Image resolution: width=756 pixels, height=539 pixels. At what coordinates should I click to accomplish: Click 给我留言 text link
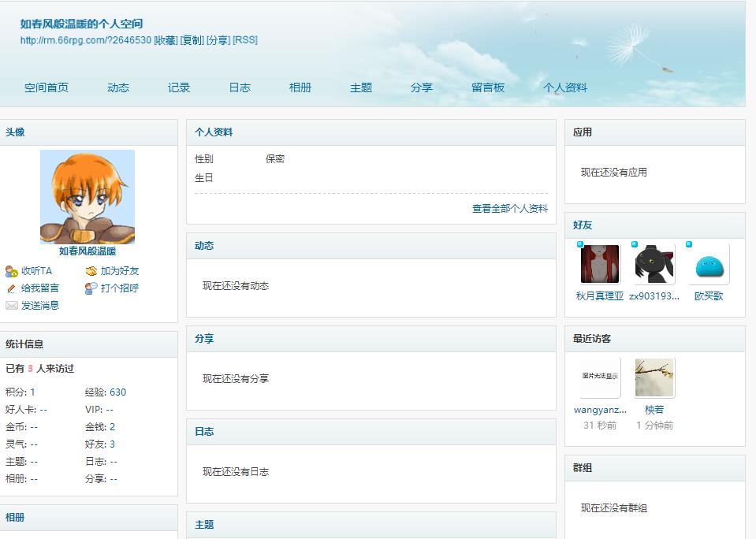click(40, 288)
